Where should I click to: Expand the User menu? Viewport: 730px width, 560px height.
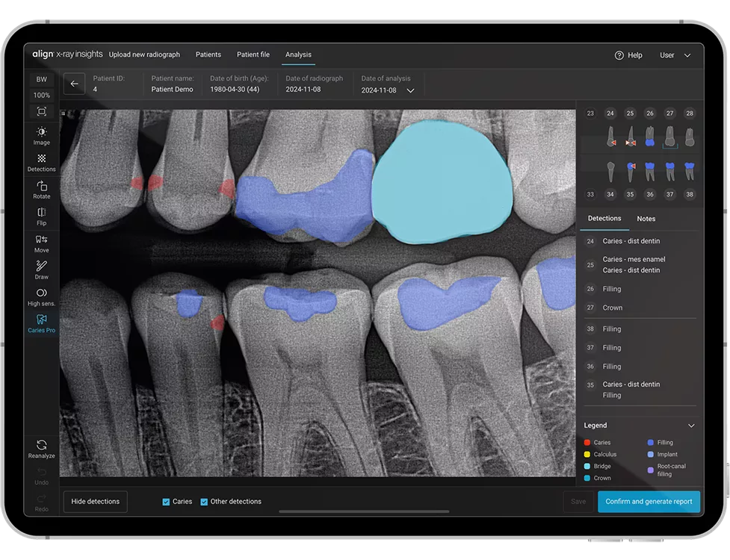(675, 55)
